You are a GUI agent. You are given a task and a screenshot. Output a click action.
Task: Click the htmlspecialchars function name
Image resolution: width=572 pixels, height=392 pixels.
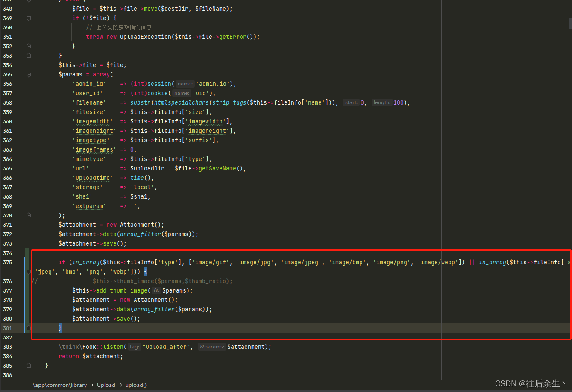(x=182, y=102)
